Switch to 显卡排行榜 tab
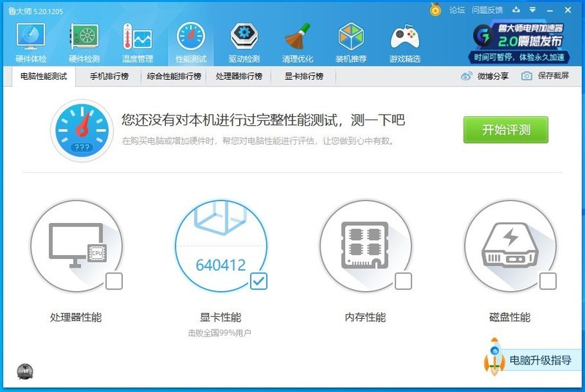 pyautogui.click(x=303, y=77)
